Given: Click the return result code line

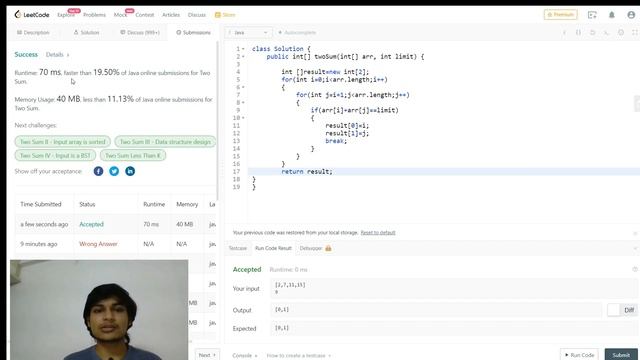Looking at the screenshot, I should click(307, 171).
